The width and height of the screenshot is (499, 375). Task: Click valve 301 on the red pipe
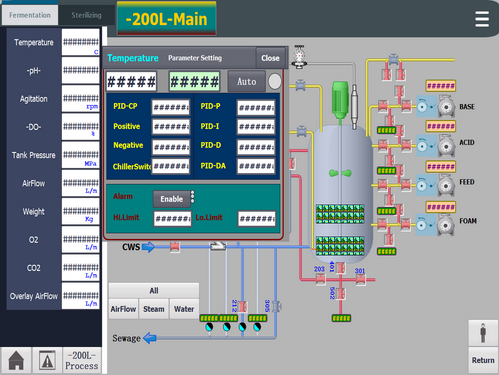coord(361,279)
